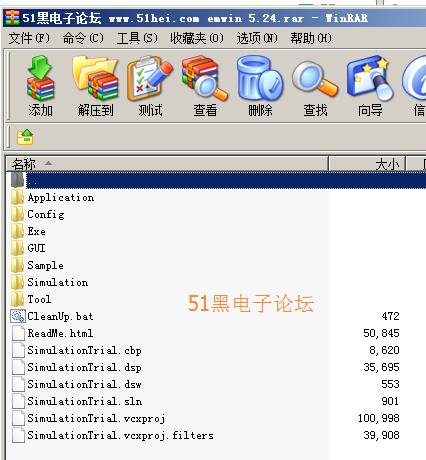Open the 工具(S) menu
This screenshot has height=460, width=426.
coord(137,38)
